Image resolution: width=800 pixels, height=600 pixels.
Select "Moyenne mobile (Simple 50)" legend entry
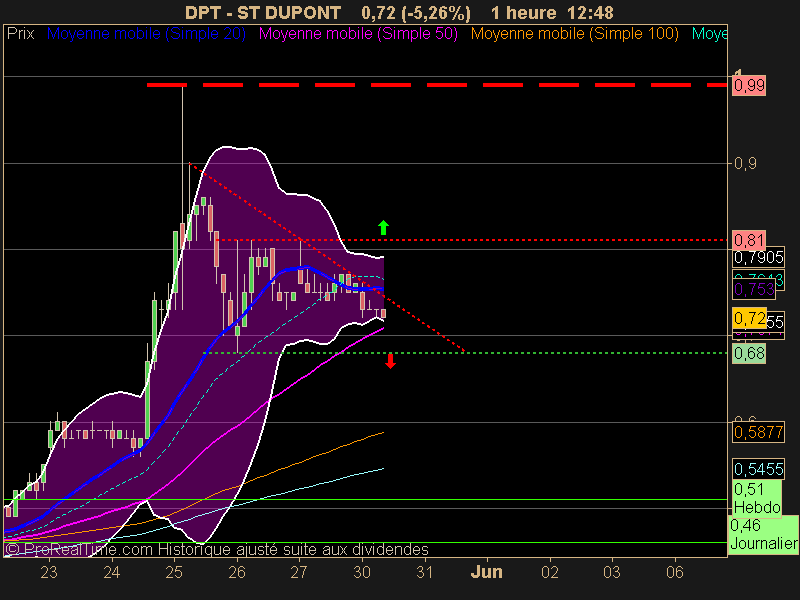pyautogui.click(x=358, y=34)
